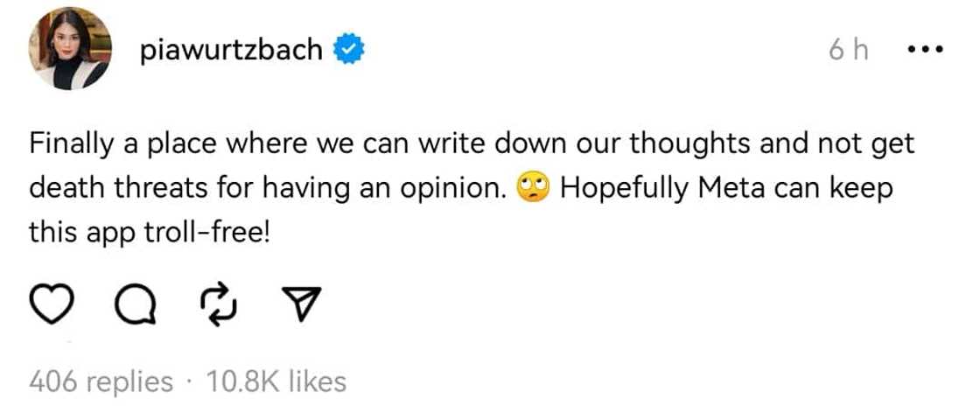Click the eye-roll emoji in the post
The height and width of the screenshot is (420, 980).
[x=533, y=188]
